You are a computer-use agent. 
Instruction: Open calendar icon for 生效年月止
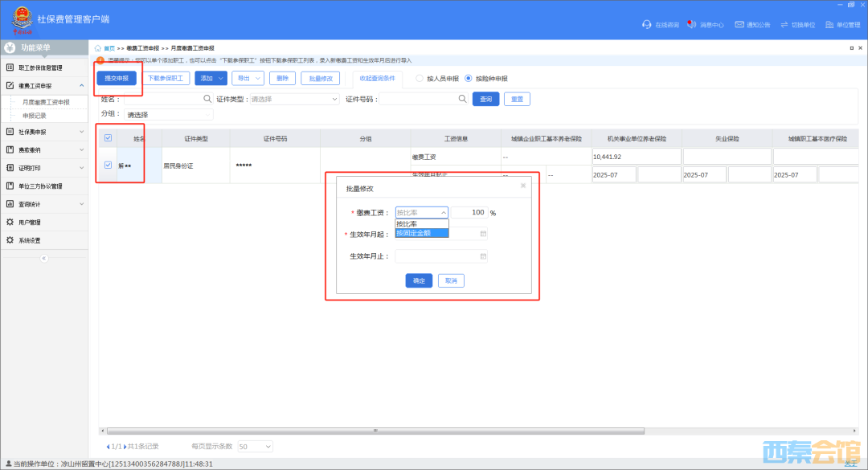point(483,257)
